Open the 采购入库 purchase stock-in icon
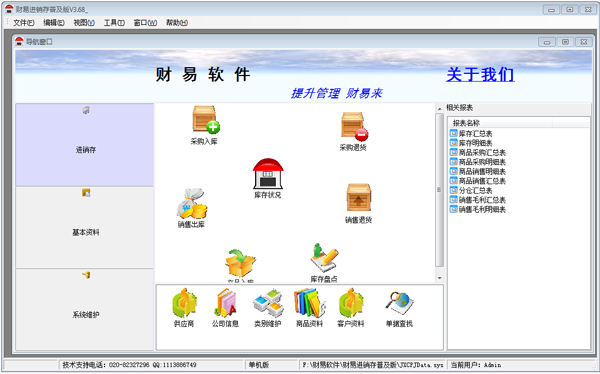The image size is (600, 374). 205,121
